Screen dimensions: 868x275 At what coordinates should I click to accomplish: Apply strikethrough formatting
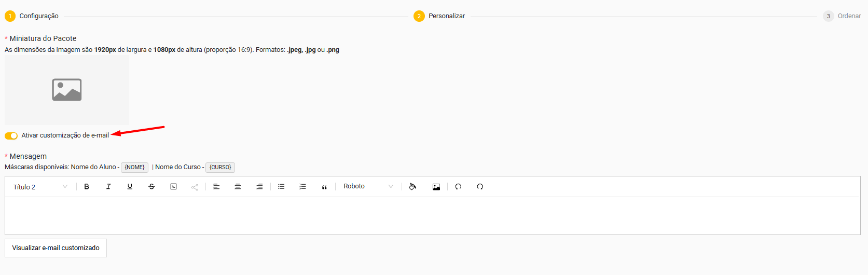click(x=151, y=187)
